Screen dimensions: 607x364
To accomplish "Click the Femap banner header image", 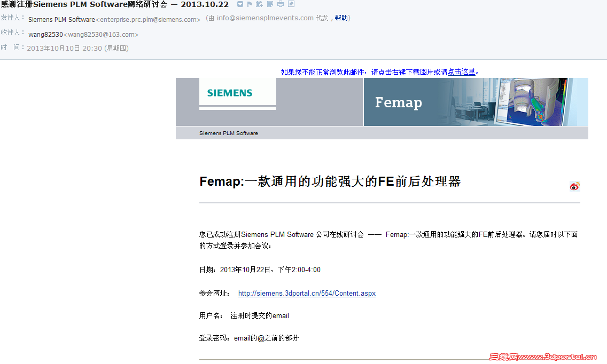I will coord(476,102).
